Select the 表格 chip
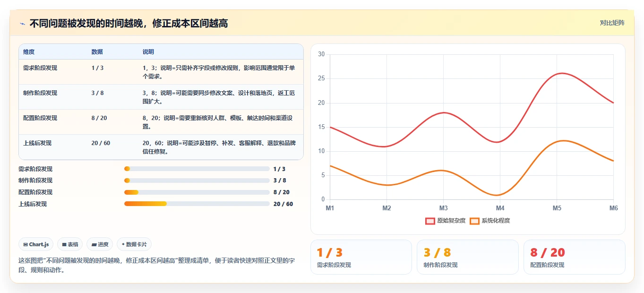Screen dimensions: 644x293 pyautogui.click(x=70, y=244)
